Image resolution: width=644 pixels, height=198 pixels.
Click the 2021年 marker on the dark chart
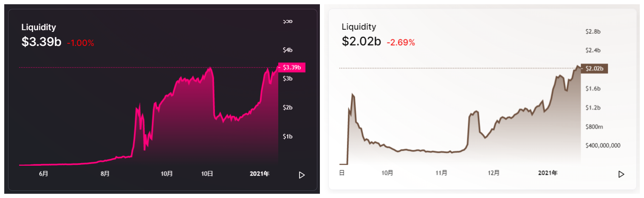259,173
